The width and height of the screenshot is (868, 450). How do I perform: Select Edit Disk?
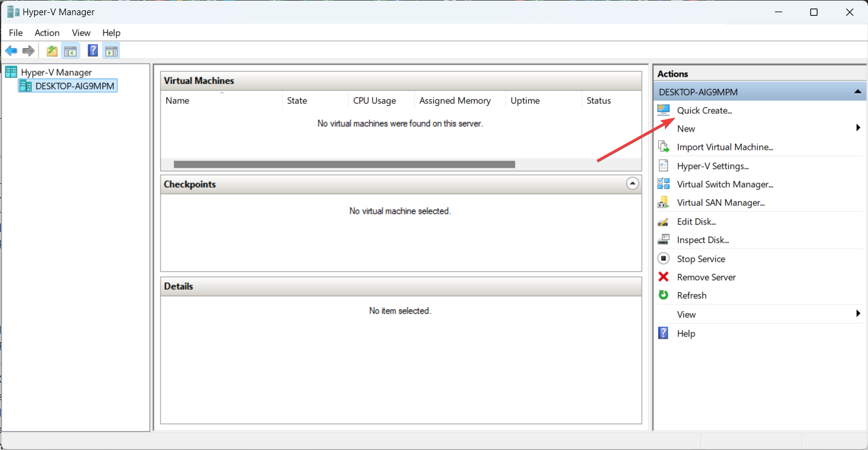(x=695, y=221)
